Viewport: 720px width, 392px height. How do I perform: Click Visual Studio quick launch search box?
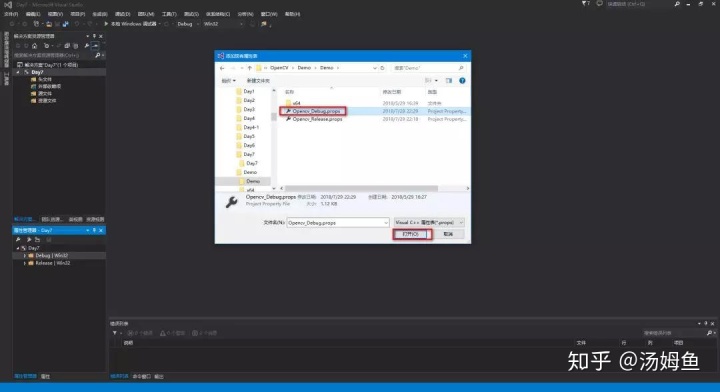point(640,4)
